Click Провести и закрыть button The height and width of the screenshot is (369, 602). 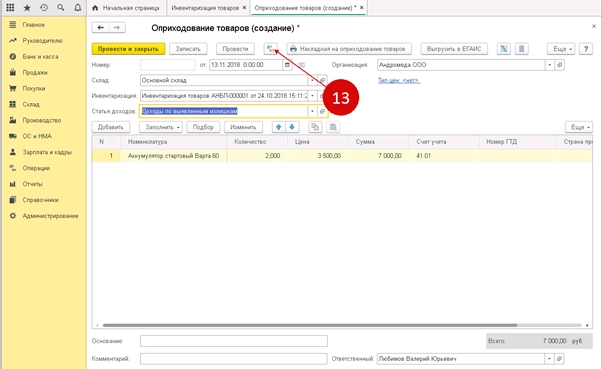pyautogui.click(x=128, y=49)
